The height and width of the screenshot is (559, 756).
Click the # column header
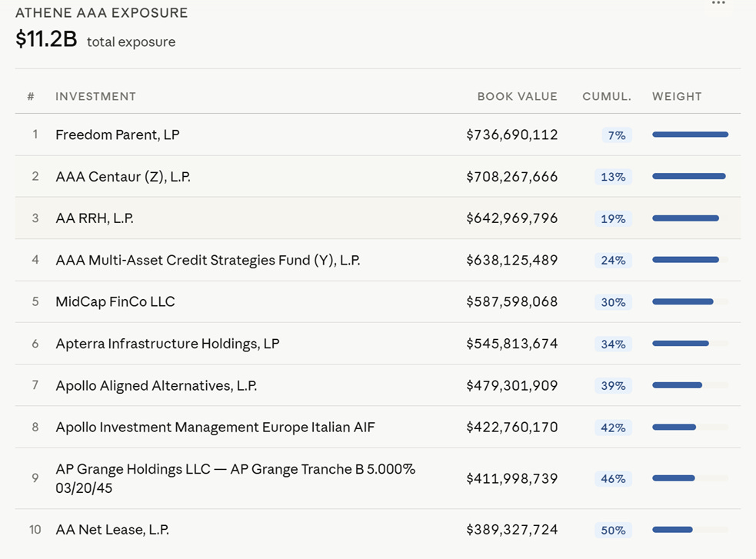point(31,96)
